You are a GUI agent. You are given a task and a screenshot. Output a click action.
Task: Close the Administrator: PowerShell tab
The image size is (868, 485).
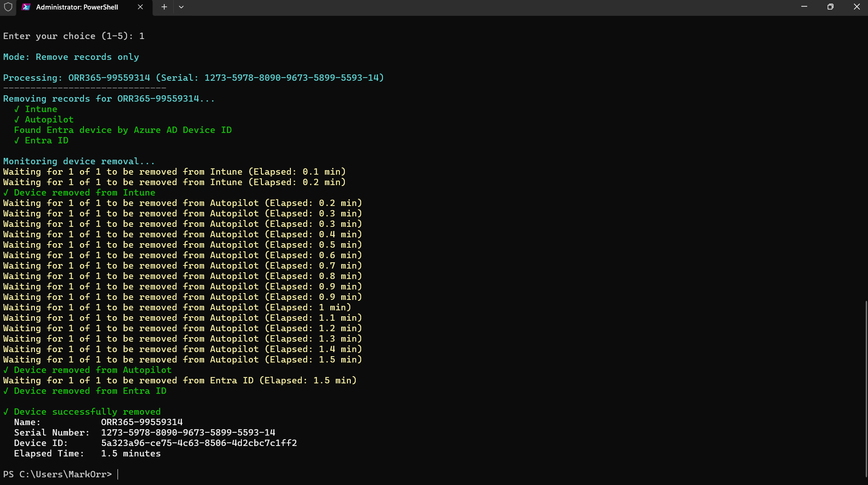coord(140,7)
